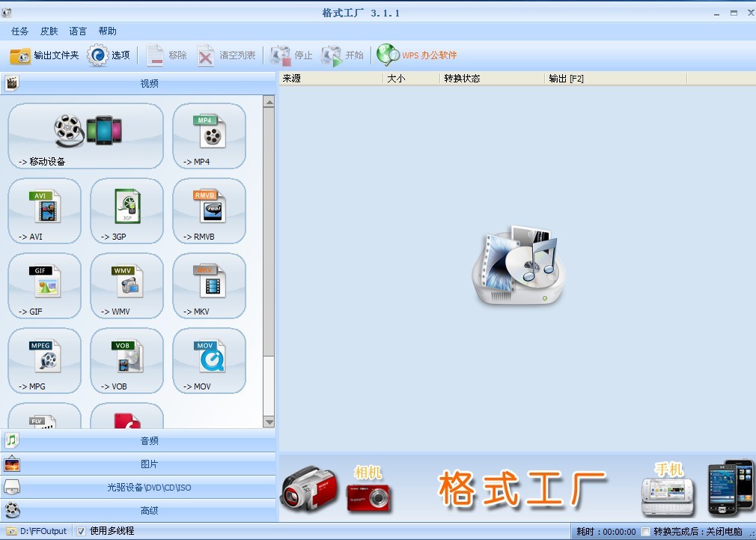Choose the -> 3GP conversion icon
Image resolution: width=756 pixels, height=540 pixels.
126,211
